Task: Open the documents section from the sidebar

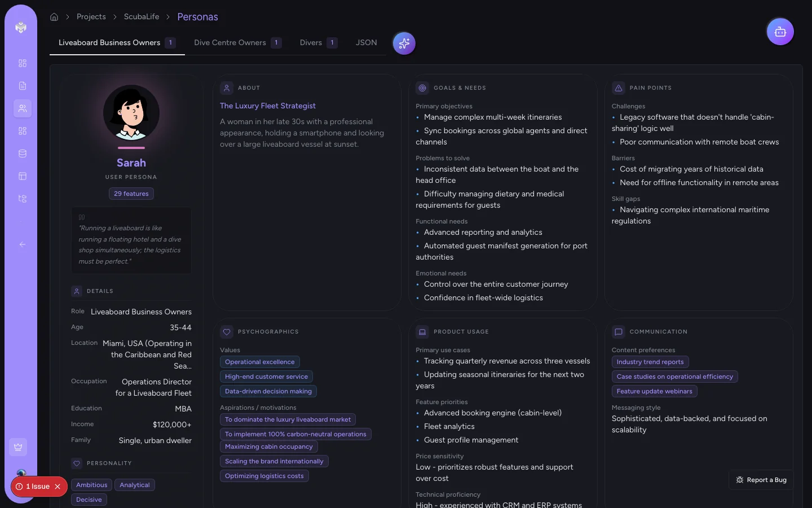Action: pos(23,86)
